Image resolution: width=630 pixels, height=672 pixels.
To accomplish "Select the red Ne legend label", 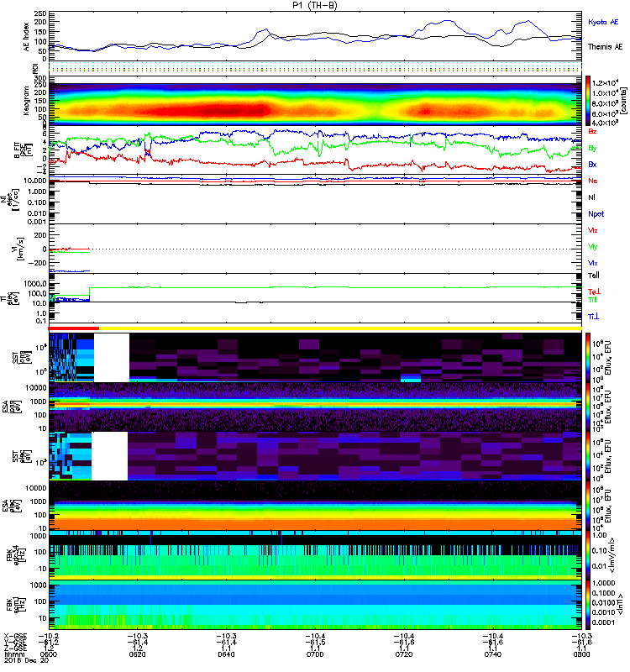I will (x=593, y=181).
